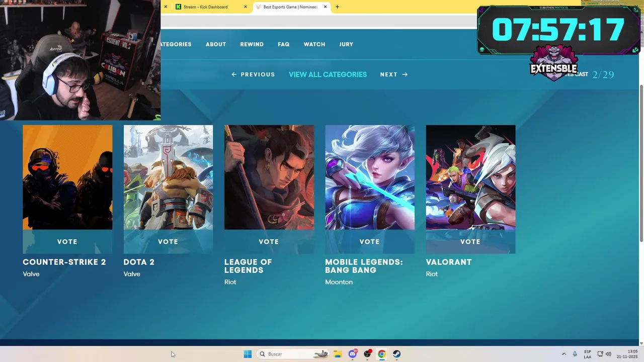
Task: Click the Dota 2 title text
Action: (x=139, y=262)
